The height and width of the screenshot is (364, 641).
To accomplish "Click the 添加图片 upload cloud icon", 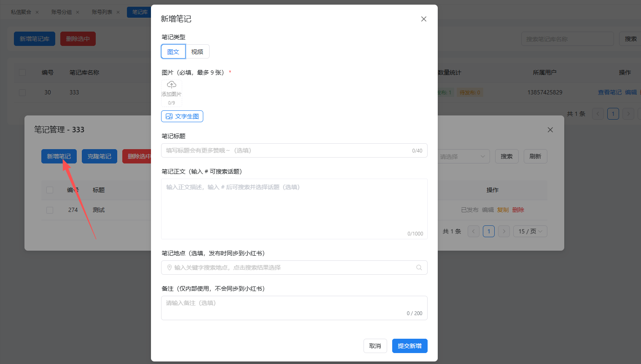I will tap(172, 85).
